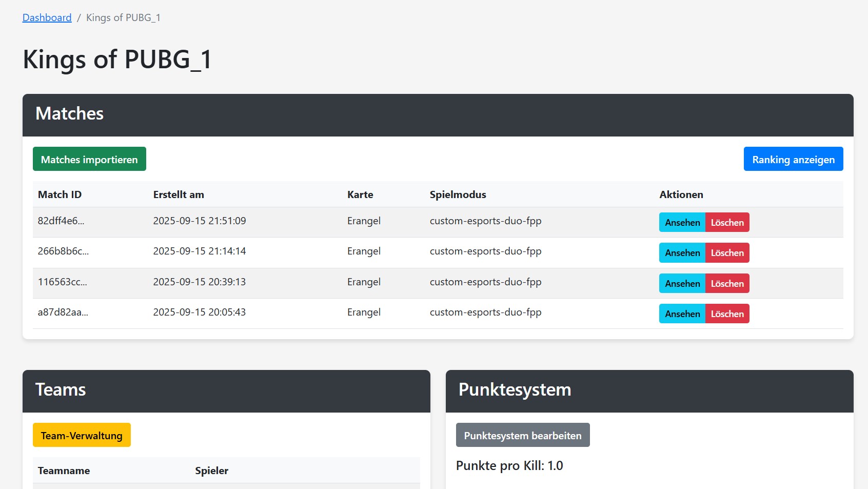
Task: Click the Karte column header
Action: tap(360, 194)
